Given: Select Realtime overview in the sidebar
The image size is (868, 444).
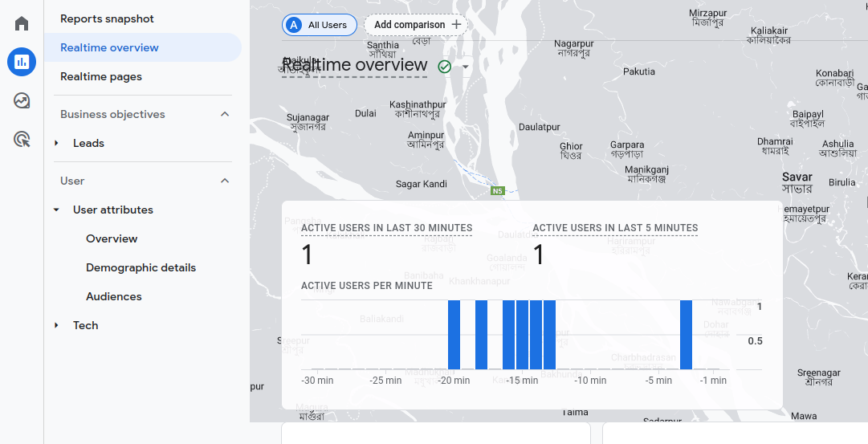Looking at the screenshot, I should (143, 47).
